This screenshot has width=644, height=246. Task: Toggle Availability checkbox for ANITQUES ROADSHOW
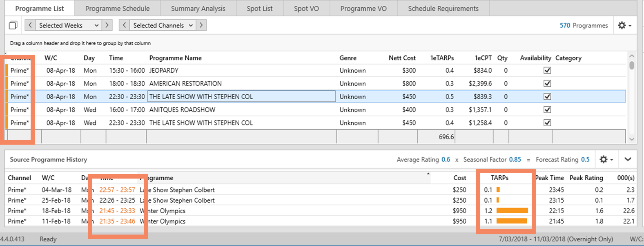547,110
